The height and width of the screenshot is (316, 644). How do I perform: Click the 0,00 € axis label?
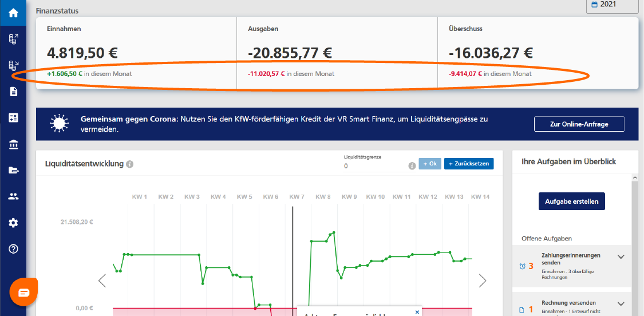click(84, 308)
